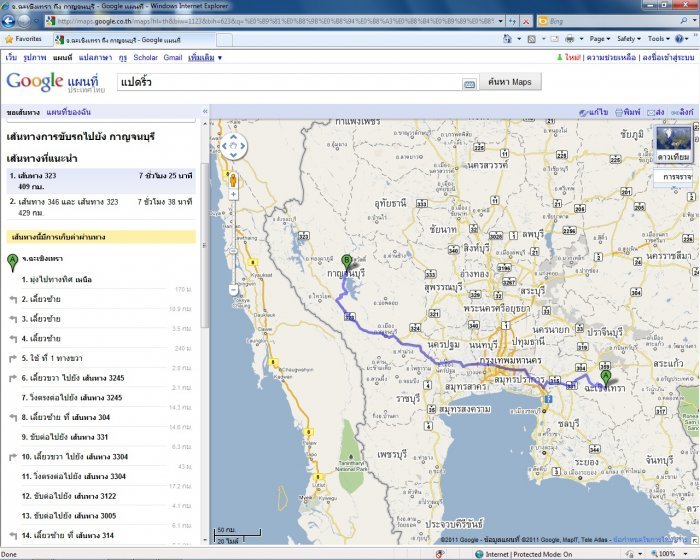Click the red Stop loading button
The width and height of the screenshot is (700, 560).
point(526,21)
